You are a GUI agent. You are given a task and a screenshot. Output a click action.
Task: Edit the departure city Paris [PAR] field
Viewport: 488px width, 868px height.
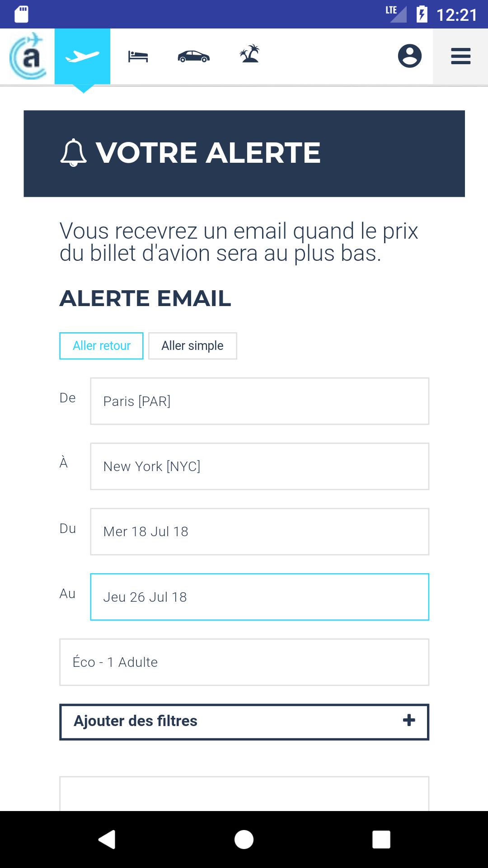259,401
